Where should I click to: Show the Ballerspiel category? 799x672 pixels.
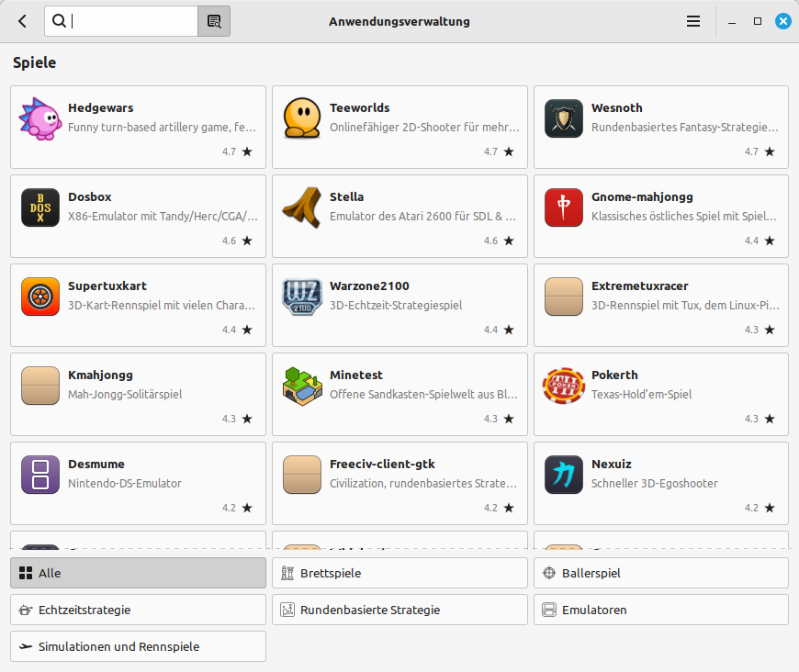660,573
